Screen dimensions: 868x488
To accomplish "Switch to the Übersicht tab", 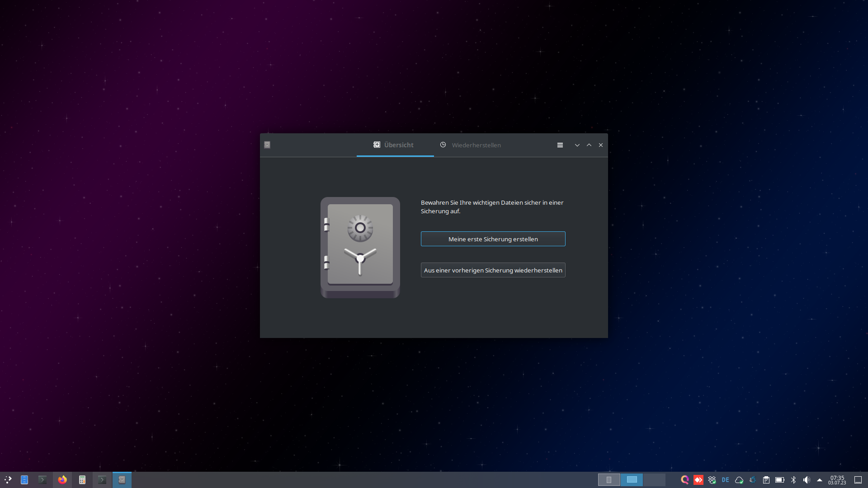I will pyautogui.click(x=394, y=145).
